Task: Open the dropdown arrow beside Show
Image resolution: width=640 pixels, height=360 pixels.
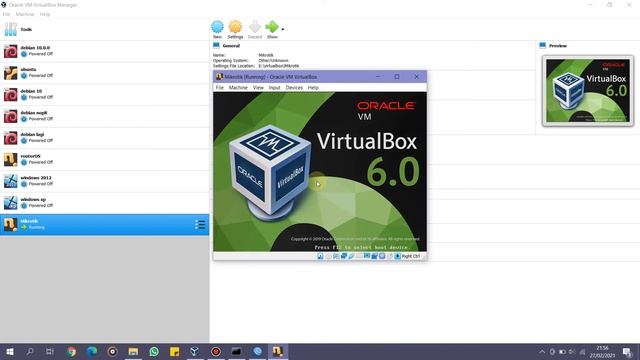Action: (x=283, y=29)
